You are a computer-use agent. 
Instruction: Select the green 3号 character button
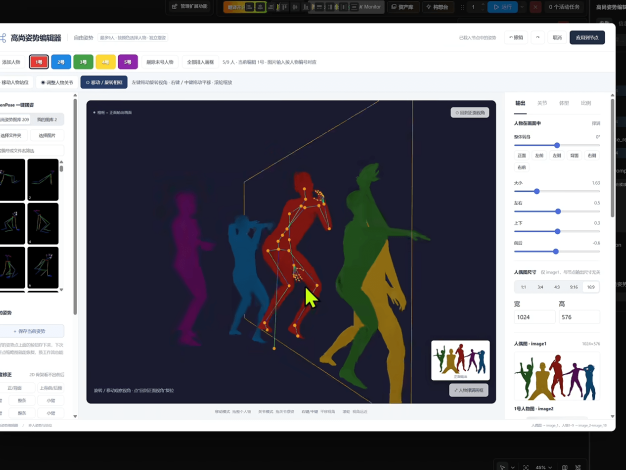tap(83, 62)
